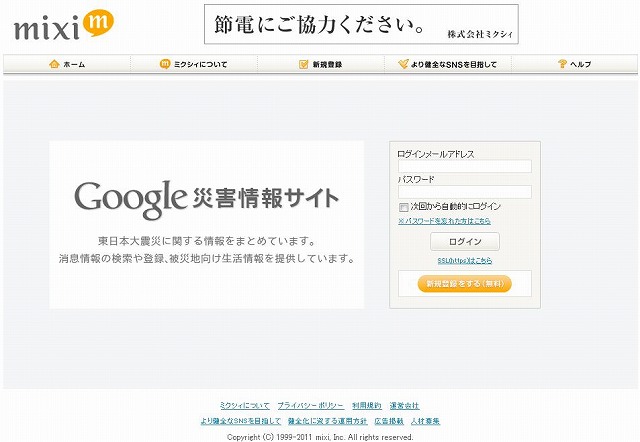Open footer link 健全化に資する運用方針
Image resolution: width=640 pixels, height=442 pixels.
tap(327, 421)
